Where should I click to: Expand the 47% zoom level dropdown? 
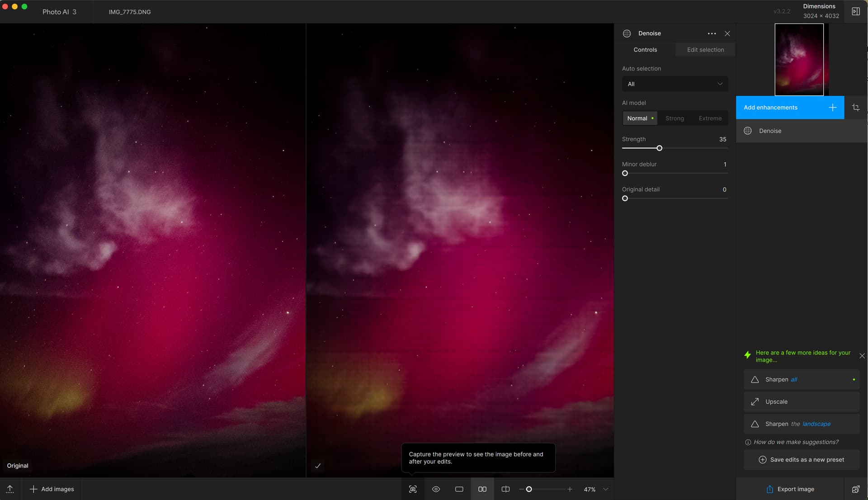(x=605, y=489)
